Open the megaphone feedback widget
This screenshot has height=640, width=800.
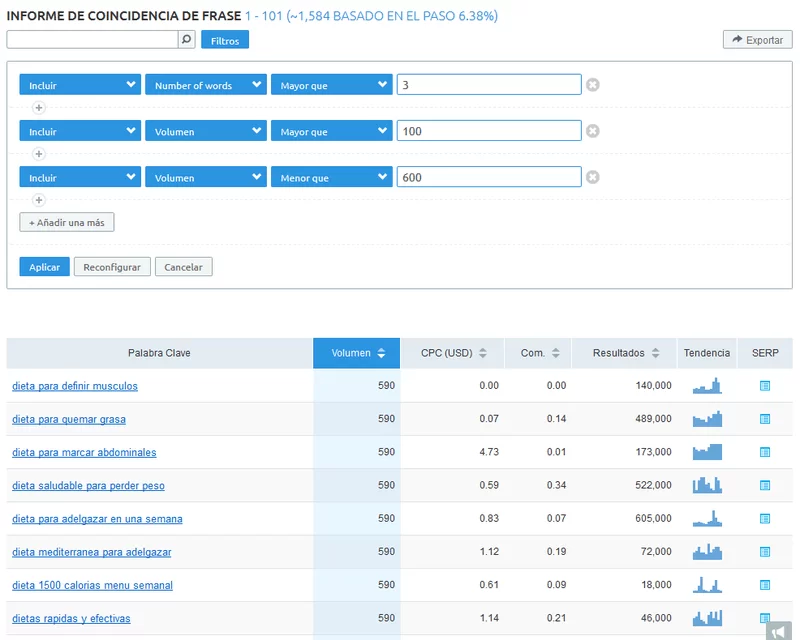(x=779, y=631)
